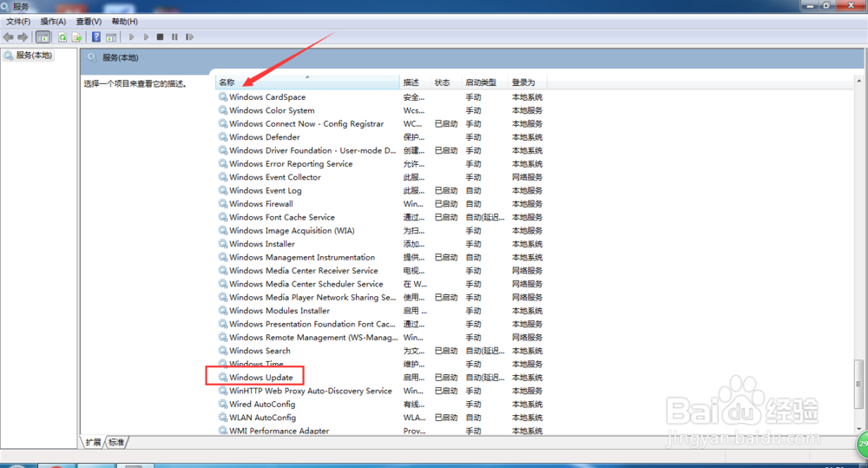This screenshot has height=468, width=868.
Task: Sort by the 登录为 column header
Action: [528, 82]
